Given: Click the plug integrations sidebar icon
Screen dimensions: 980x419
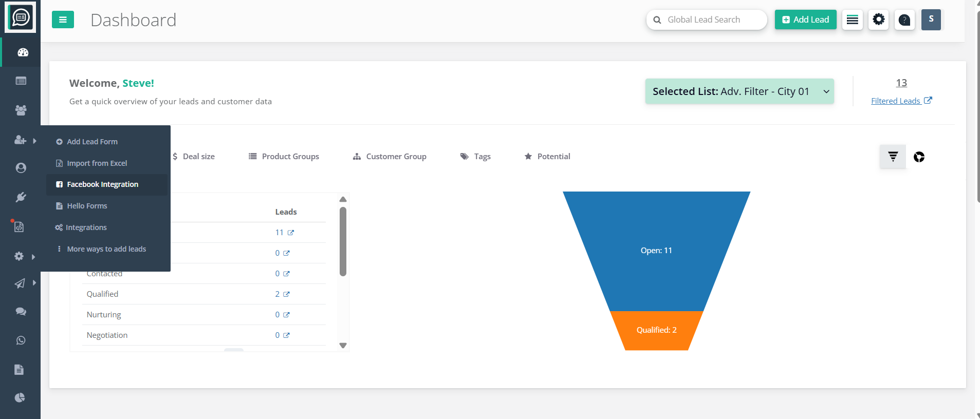Looking at the screenshot, I should [x=21, y=197].
